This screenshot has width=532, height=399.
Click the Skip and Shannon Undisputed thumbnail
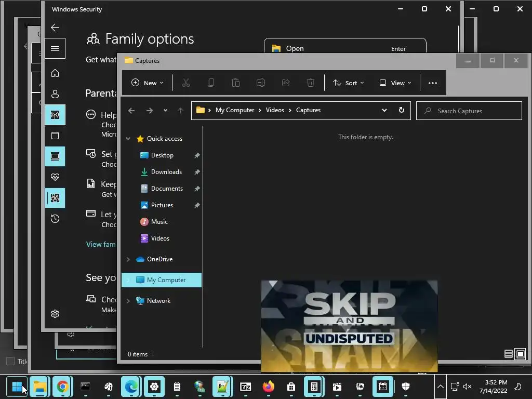click(x=349, y=325)
